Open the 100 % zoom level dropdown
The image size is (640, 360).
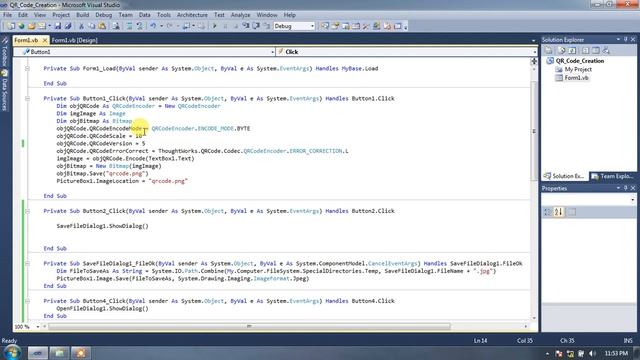tap(38, 327)
